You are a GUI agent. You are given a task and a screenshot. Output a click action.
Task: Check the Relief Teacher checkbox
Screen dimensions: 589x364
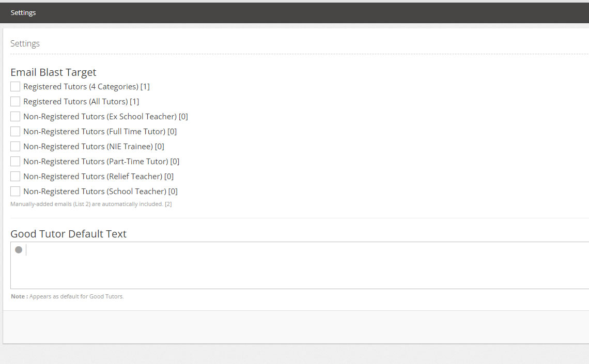coord(15,177)
